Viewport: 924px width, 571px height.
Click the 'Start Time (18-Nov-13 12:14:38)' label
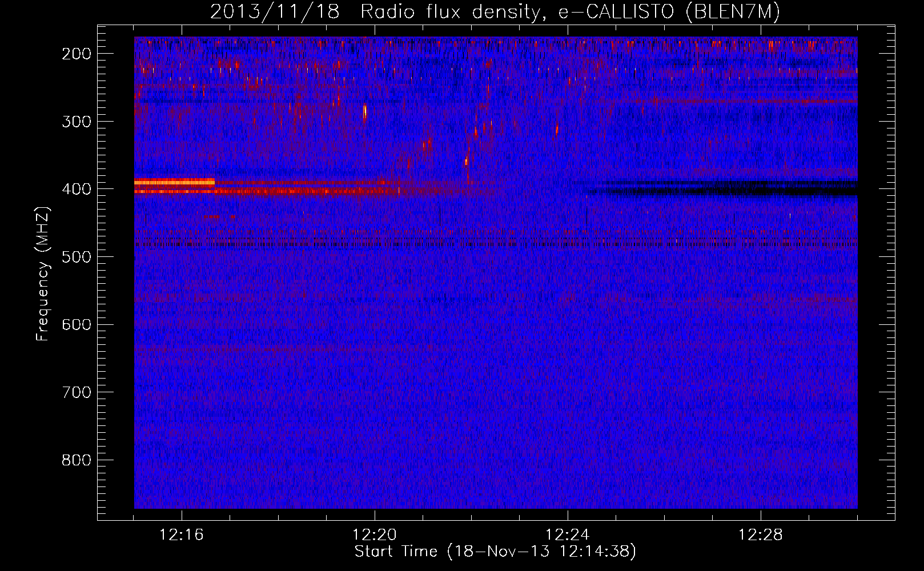pyautogui.click(x=495, y=552)
